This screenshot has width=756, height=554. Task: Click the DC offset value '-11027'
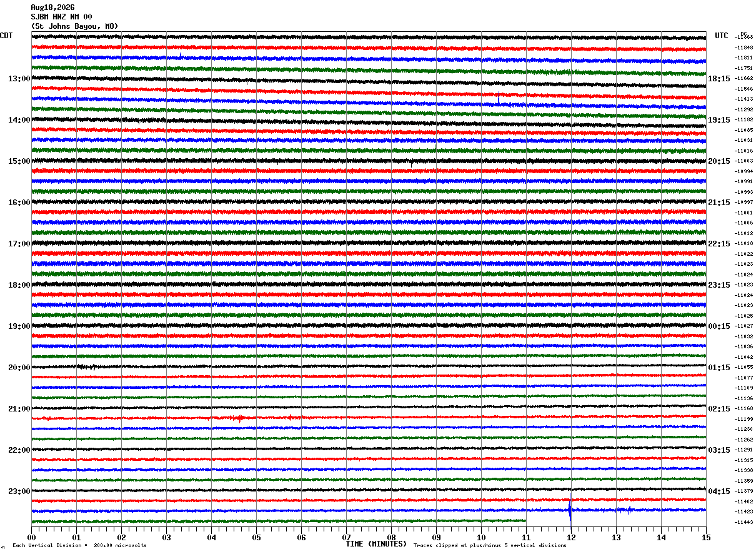[x=744, y=326]
